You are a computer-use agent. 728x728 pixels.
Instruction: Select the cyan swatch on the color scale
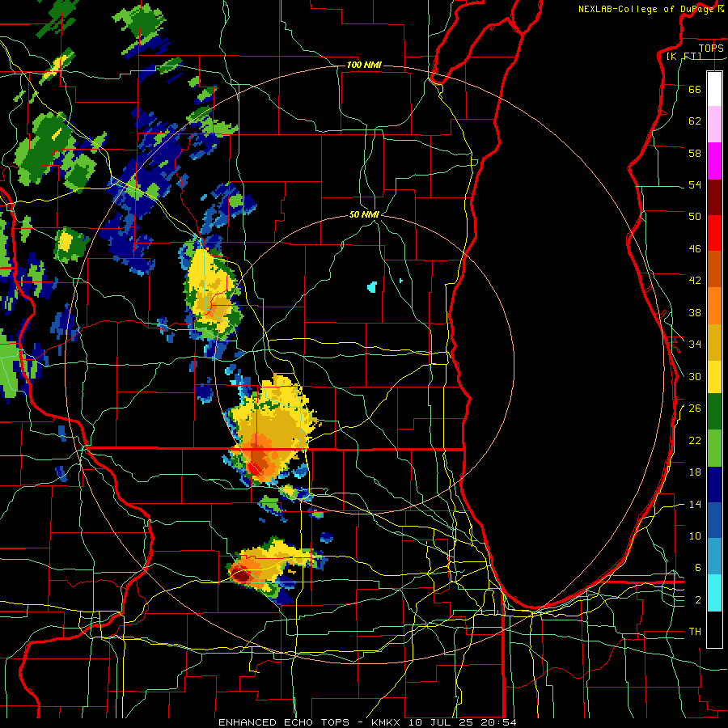click(714, 593)
